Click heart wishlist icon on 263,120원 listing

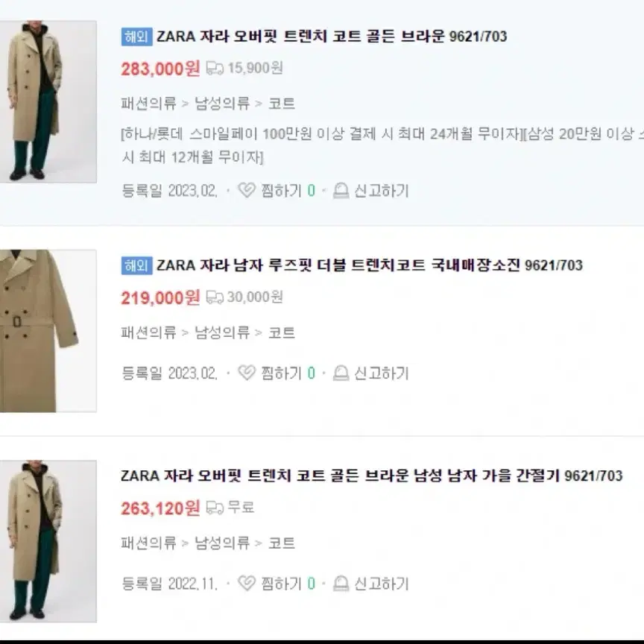pos(247,583)
